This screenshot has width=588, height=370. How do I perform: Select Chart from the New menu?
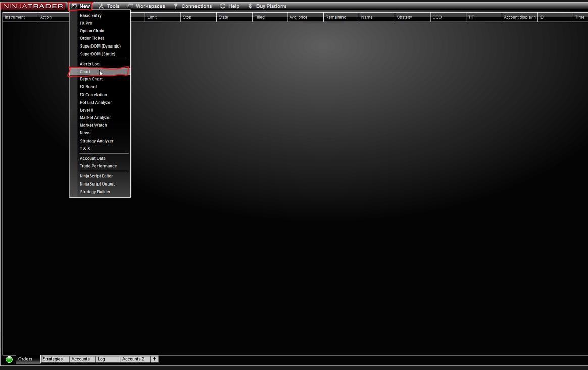[x=100, y=72]
